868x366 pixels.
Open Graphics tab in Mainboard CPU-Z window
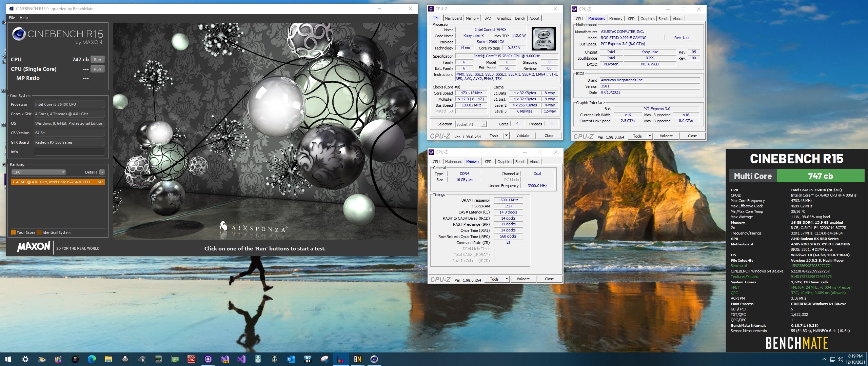(x=647, y=19)
